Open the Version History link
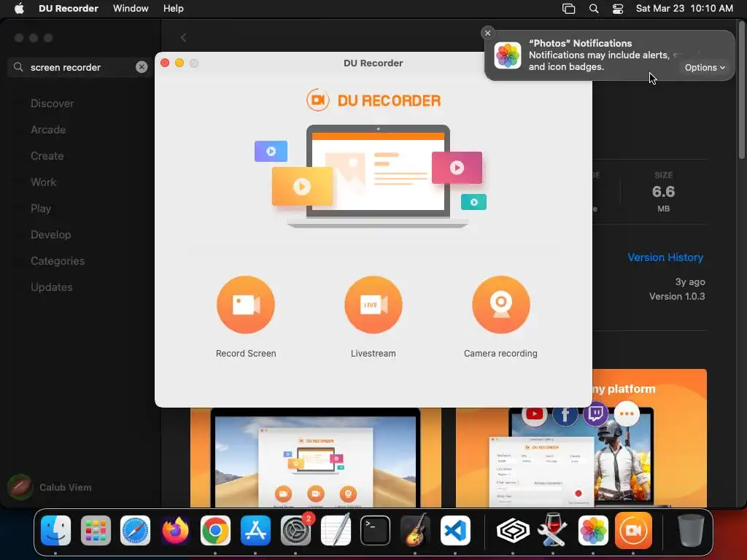The image size is (747, 560). point(665,257)
